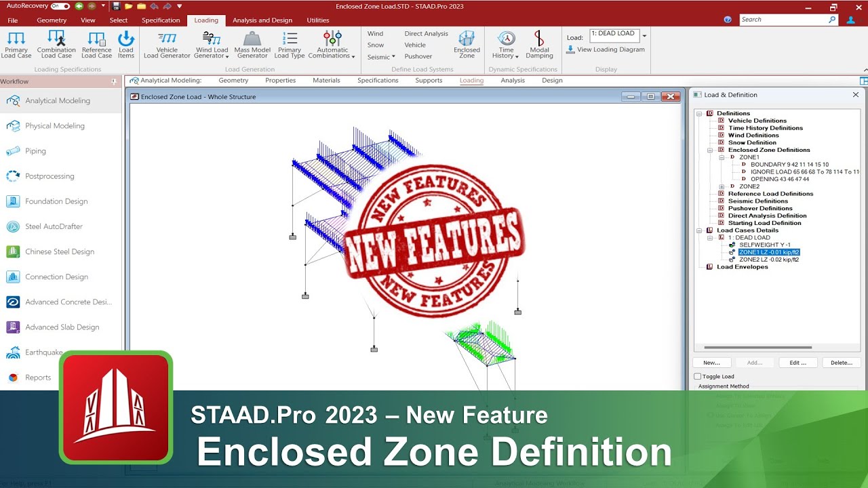
Task: Open Steel AutoDrafter workflow
Action: point(54,226)
